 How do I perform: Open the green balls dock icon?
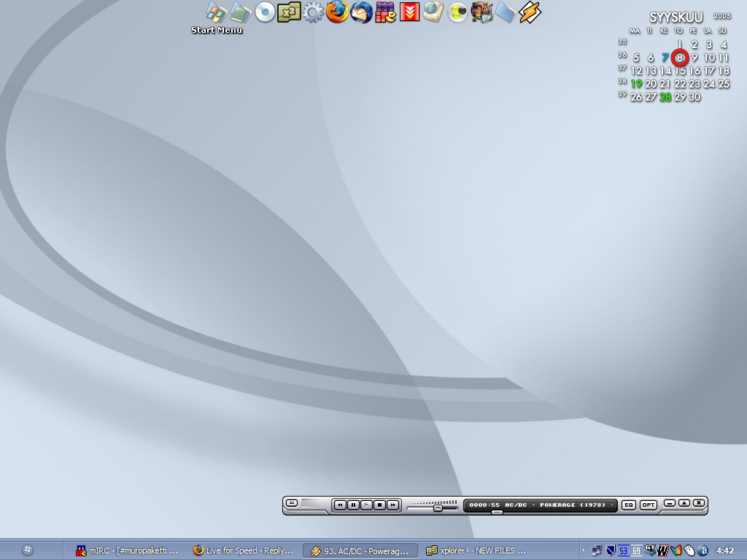[x=458, y=13]
